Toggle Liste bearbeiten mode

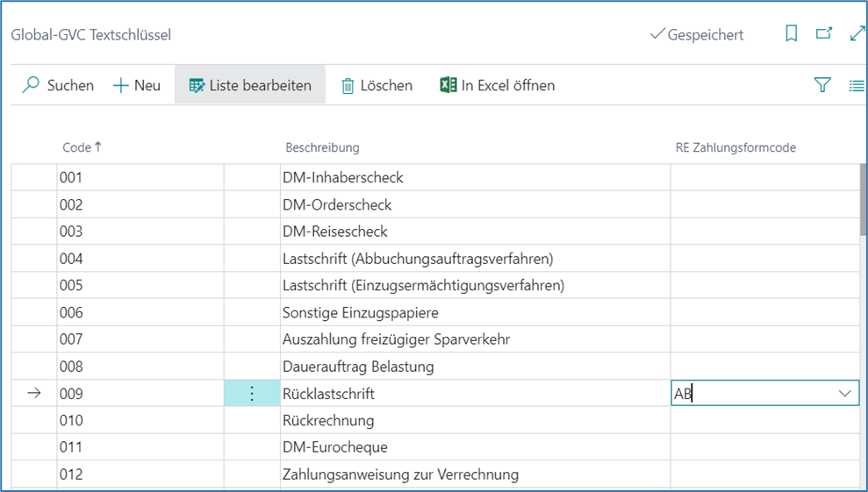pyautogui.click(x=250, y=85)
